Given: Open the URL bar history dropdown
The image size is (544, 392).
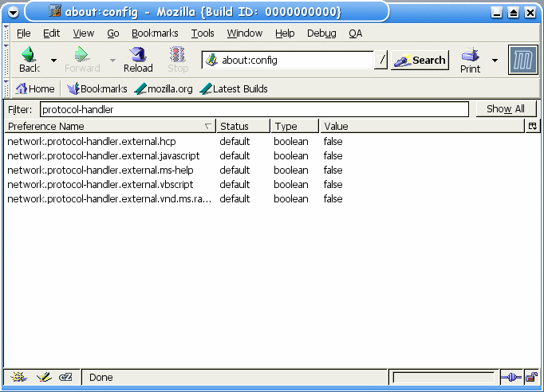Looking at the screenshot, I should pyautogui.click(x=381, y=60).
